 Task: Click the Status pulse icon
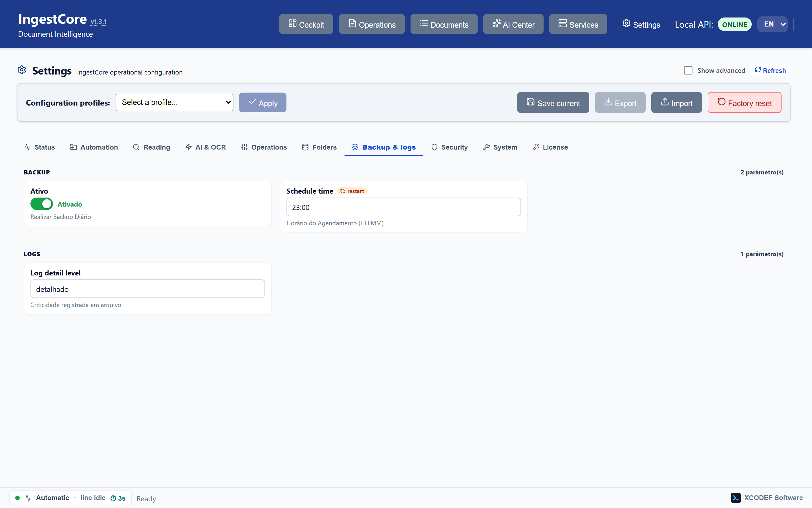click(x=28, y=147)
